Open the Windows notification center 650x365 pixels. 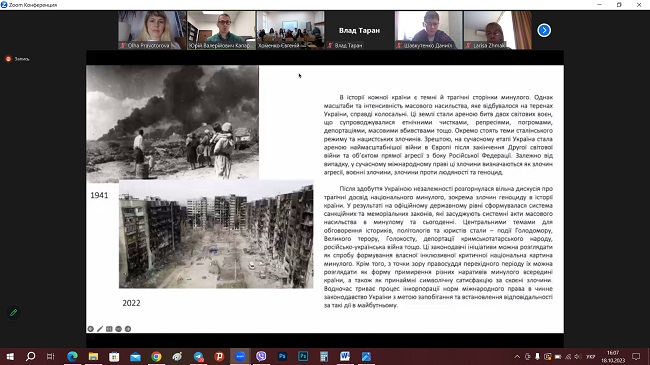(636, 357)
